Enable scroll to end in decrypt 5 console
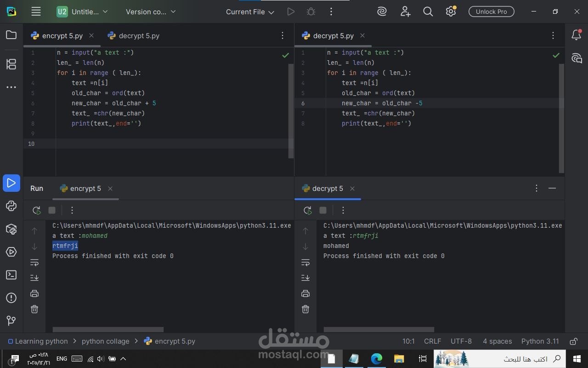The width and height of the screenshot is (588, 368). point(305,277)
